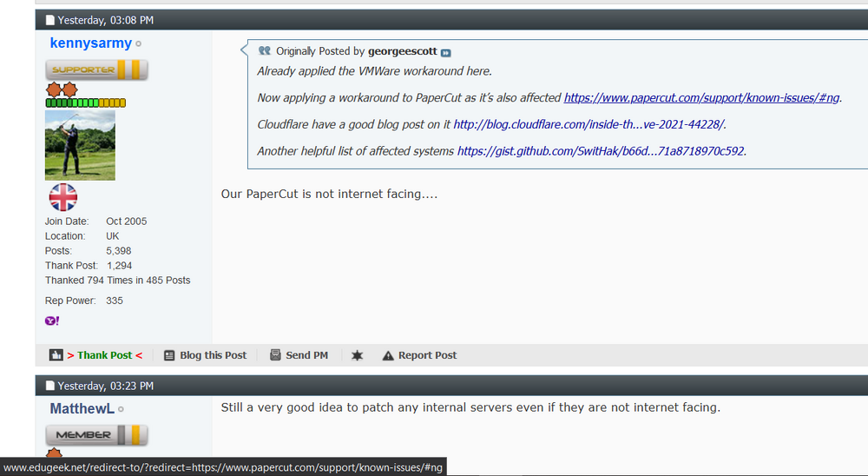Click the Thank Post thumbs-up icon
The image size is (868, 476).
(x=56, y=355)
